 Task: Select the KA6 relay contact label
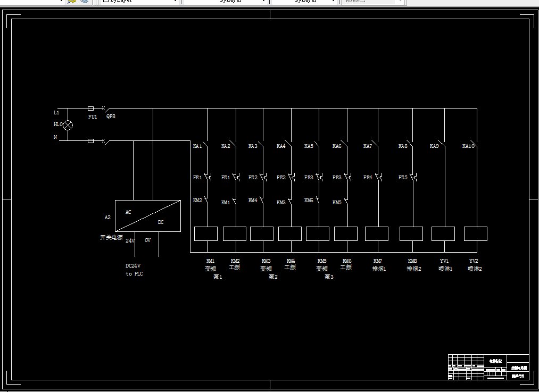click(337, 146)
